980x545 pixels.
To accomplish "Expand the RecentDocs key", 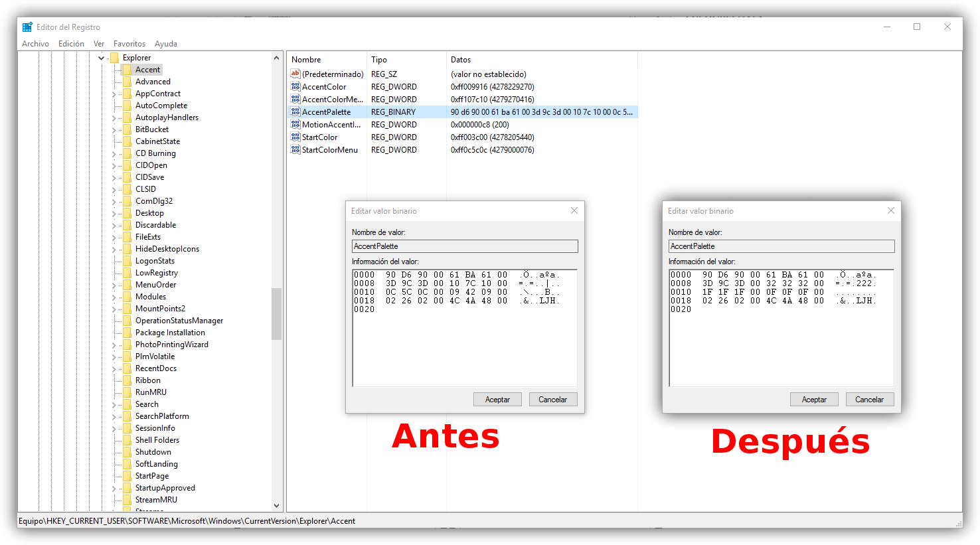I will [114, 369].
